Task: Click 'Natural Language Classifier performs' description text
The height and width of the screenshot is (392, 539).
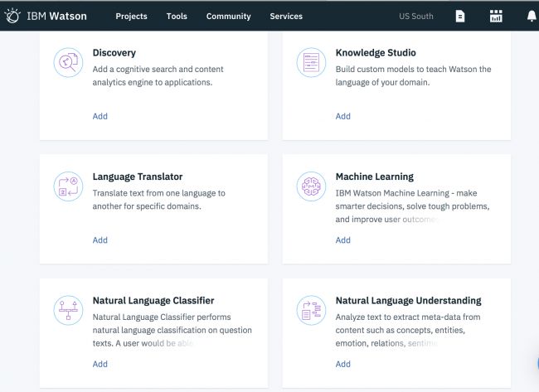Action: click(x=172, y=330)
